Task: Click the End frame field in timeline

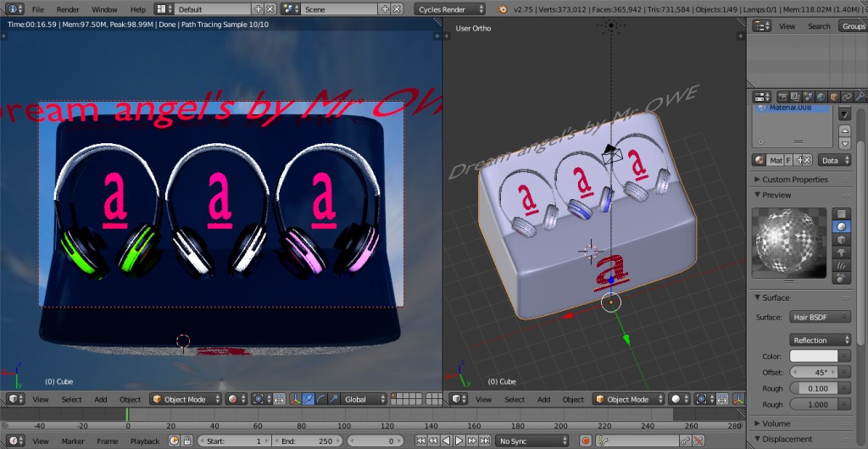Action: point(308,441)
